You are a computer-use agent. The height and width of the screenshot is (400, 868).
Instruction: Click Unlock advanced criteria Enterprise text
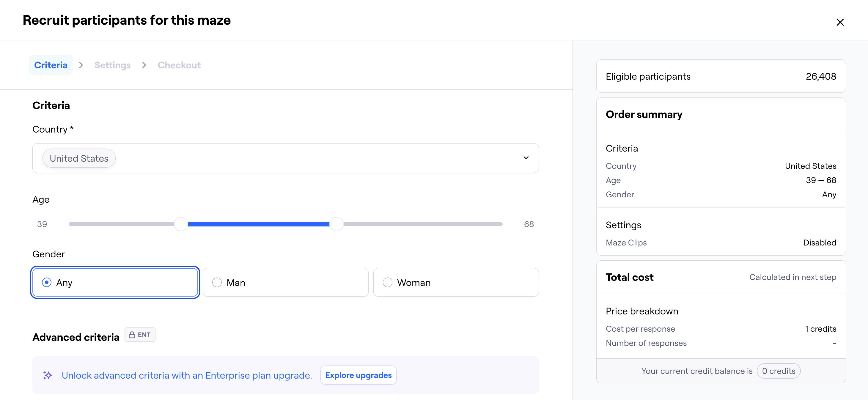(x=187, y=375)
